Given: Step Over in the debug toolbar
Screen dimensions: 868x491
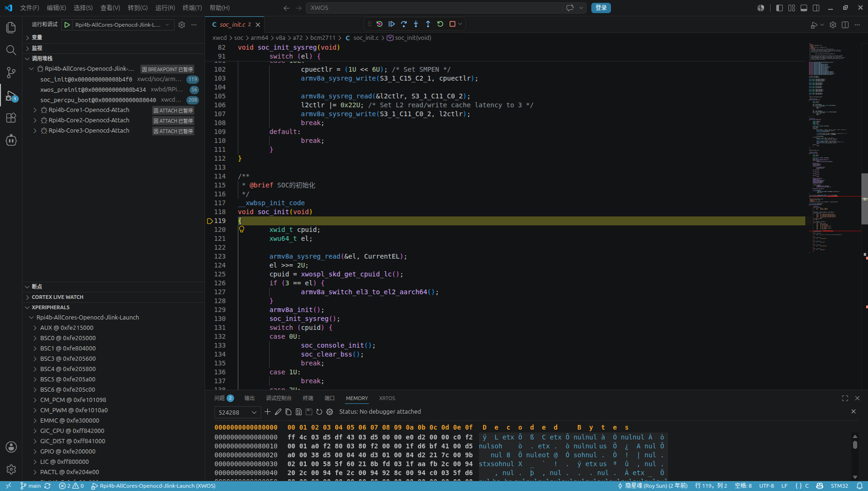Looking at the screenshot, I should tap(404, 24).
